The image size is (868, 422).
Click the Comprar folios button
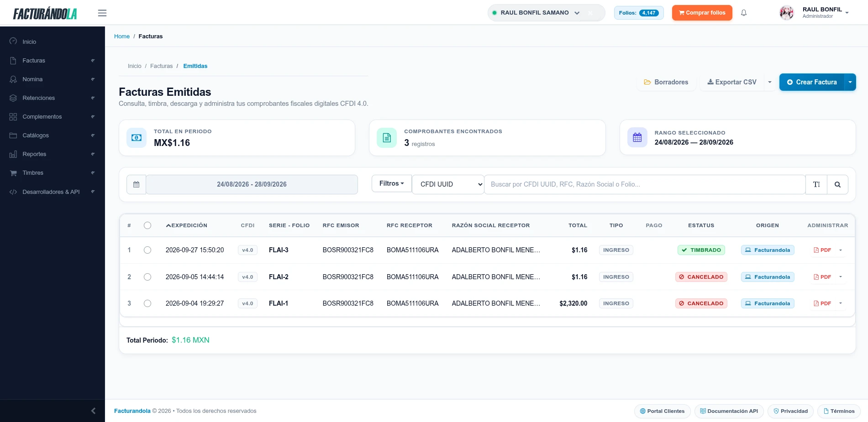(702, 13)
